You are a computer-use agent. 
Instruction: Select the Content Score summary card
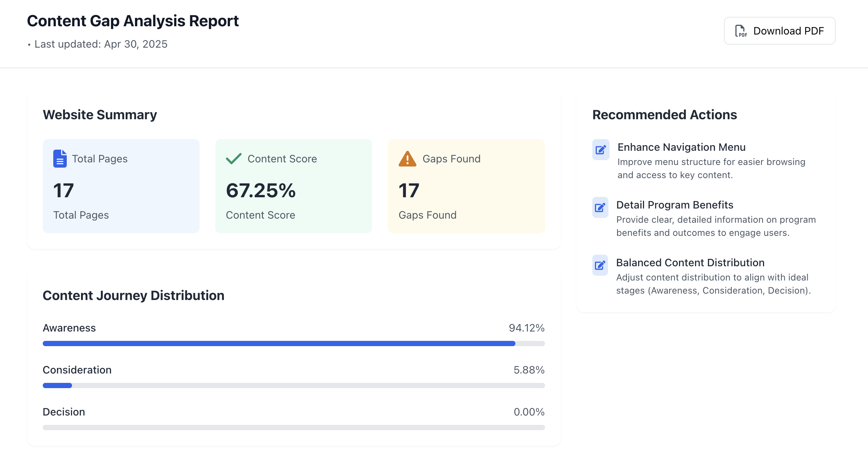pos(293,186)
